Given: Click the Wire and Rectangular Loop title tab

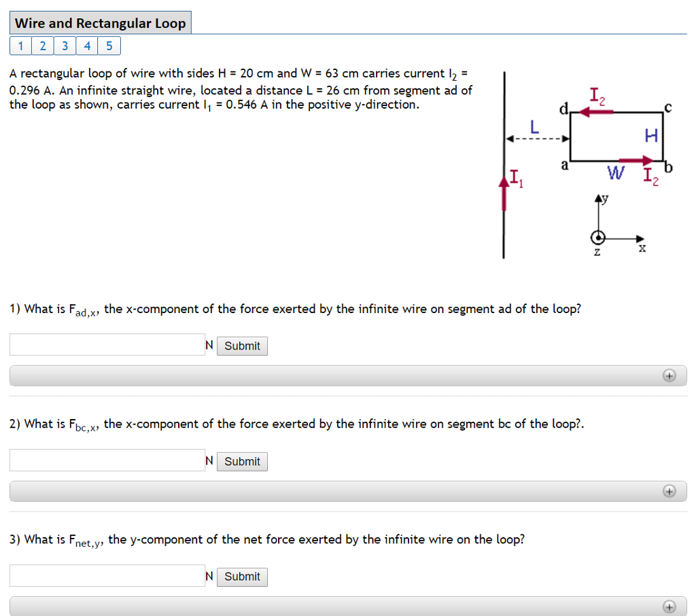Looking at the screenshot, I should point(100,22).
